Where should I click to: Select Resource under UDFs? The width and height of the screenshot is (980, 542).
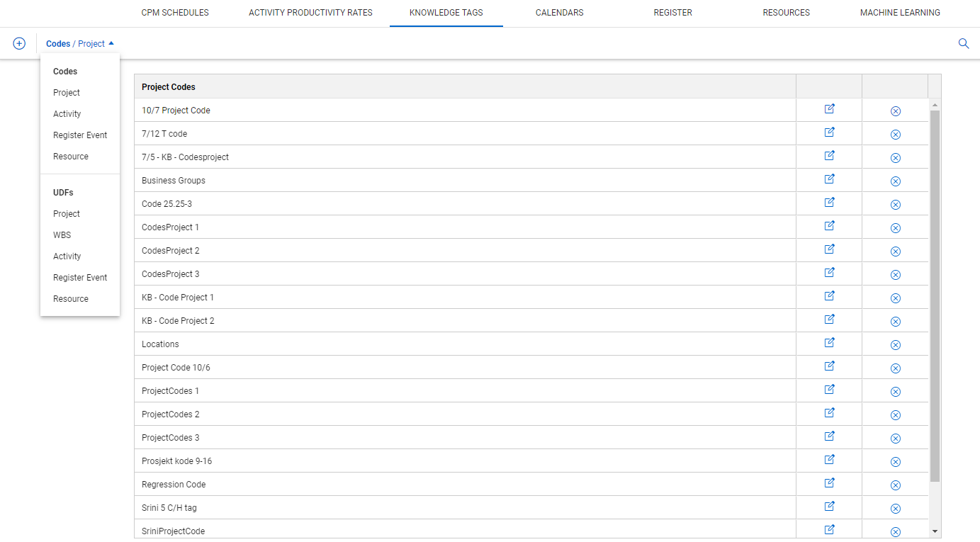(70, 298)
